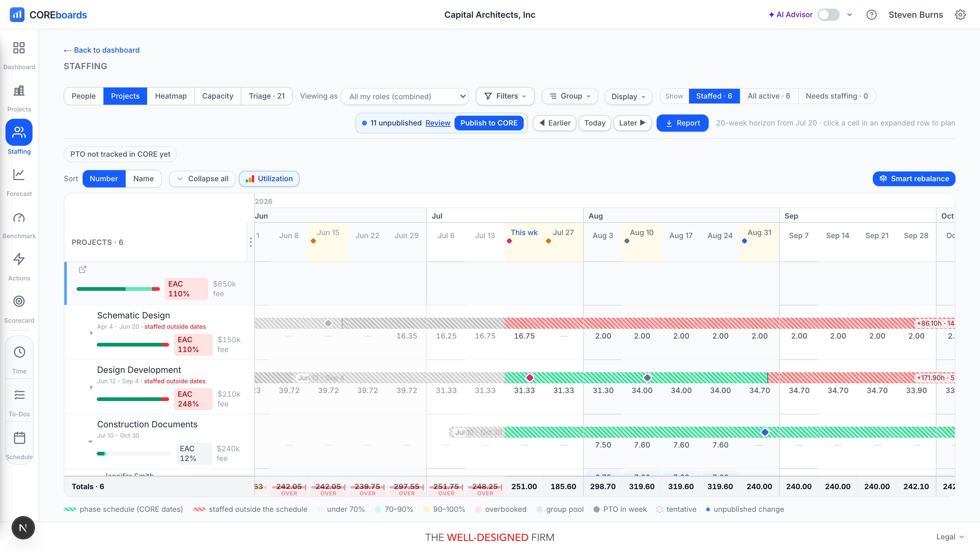Open the Staffing sidebar icon

(19, 132)
